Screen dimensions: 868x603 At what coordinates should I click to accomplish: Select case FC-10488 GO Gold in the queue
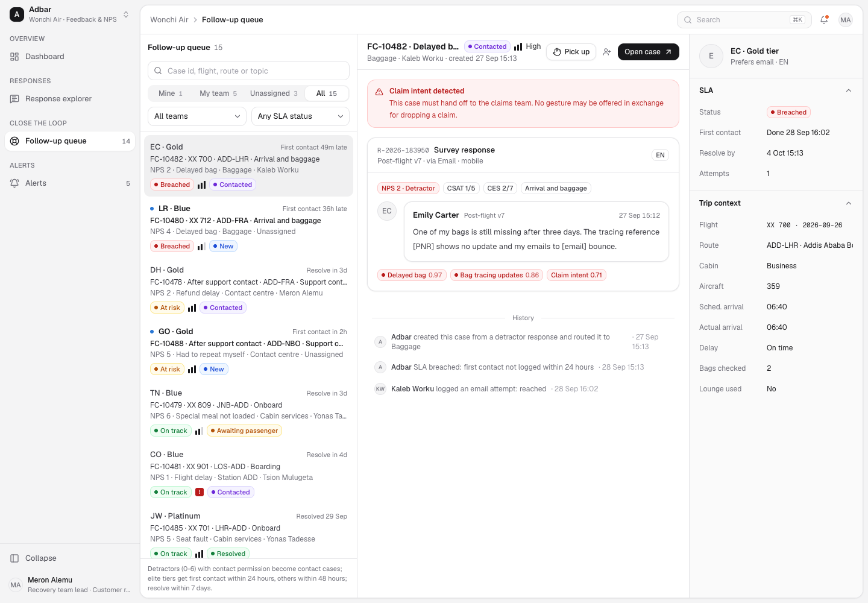click(x=248, y=350)
